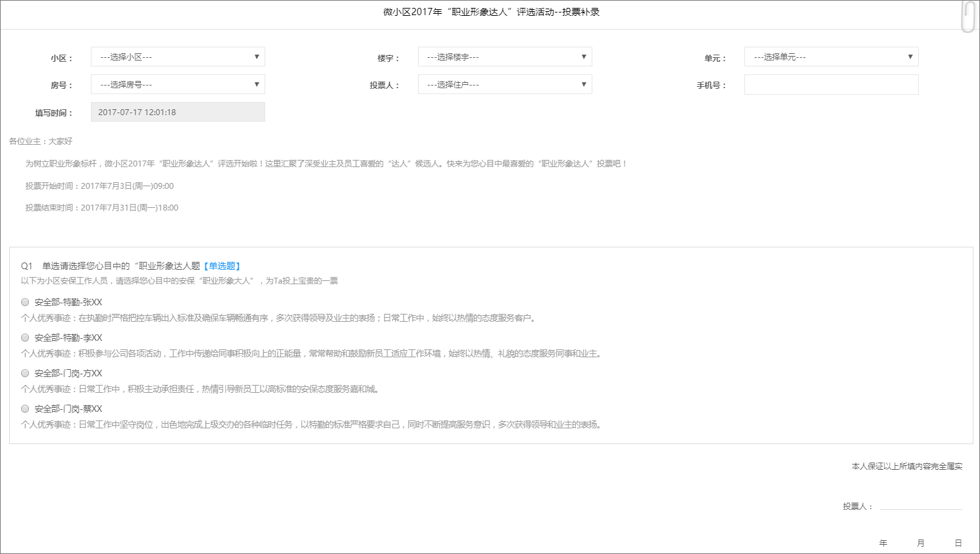Choose radio option 安全部-特勤-李XX
Image resolution: width=980 pixels, height=554 pixels.
(x=25, y=338)
